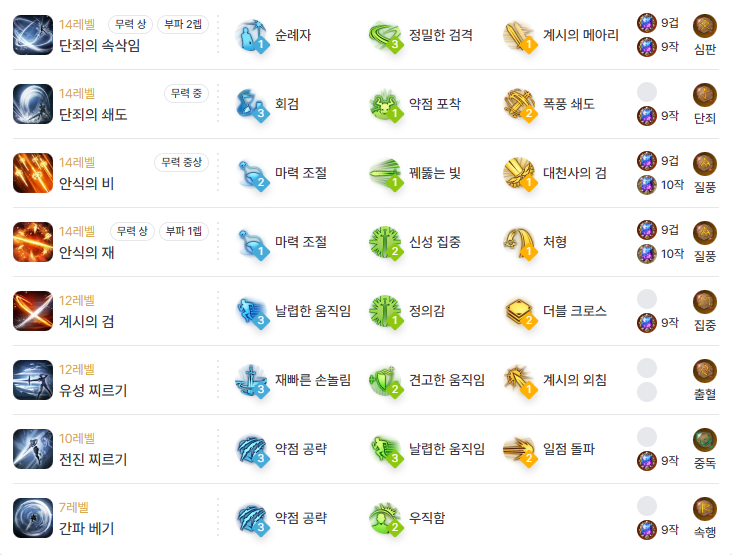Screen dimensions: 732x555
Task: Select the 순례자 tripod icon
Action: [251, 35]
